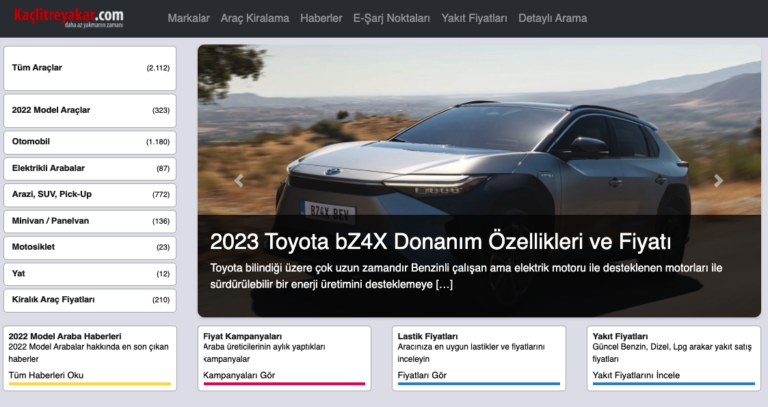Select Tüm Araçlar category
Image resolution: width=768 pixels, height=407 pixels.
[90, 68]
